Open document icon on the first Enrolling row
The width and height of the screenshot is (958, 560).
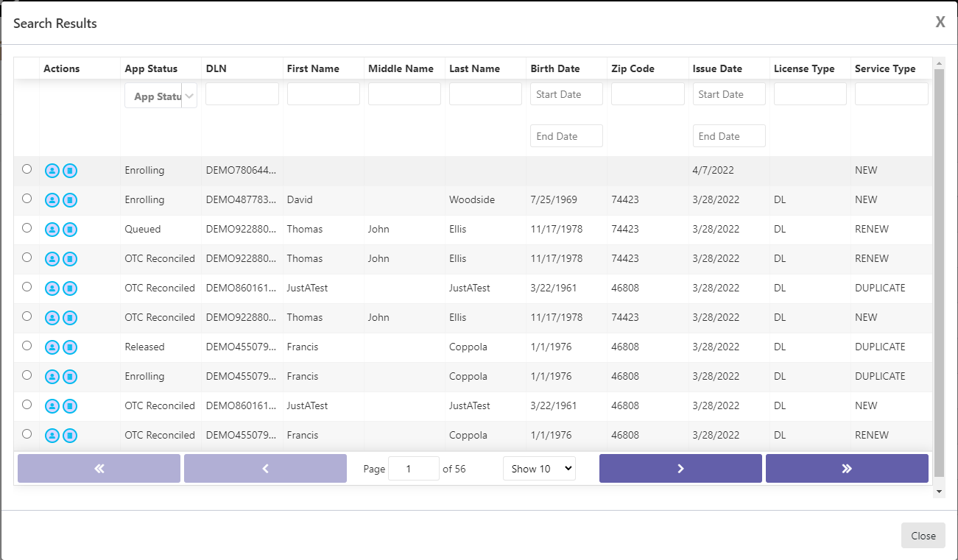[x=70, y=170]
